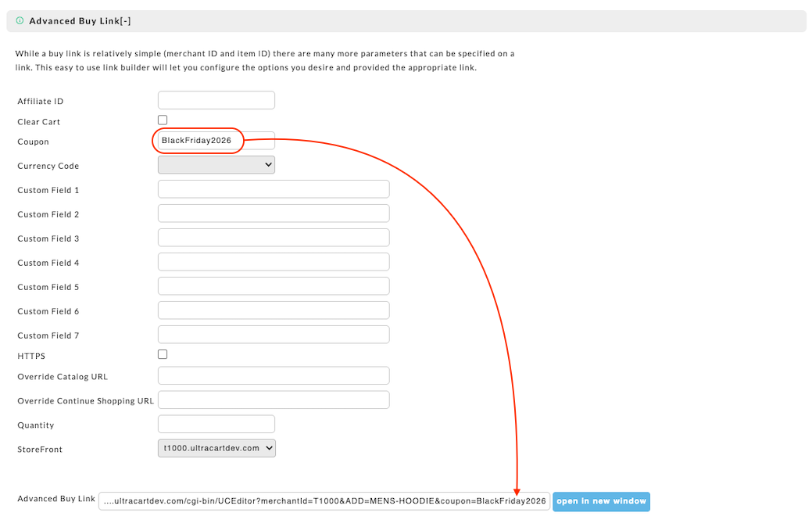Toggle the HTTPS checkbox
812x527 pixels.
(x=163, y=354)
